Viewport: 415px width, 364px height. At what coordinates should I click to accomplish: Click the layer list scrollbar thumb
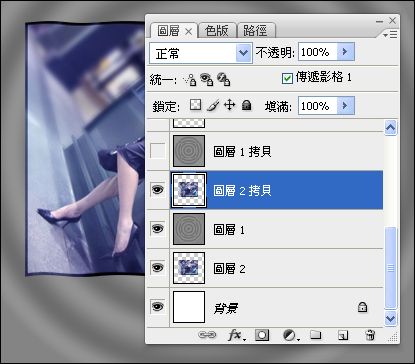click(390, 268)
